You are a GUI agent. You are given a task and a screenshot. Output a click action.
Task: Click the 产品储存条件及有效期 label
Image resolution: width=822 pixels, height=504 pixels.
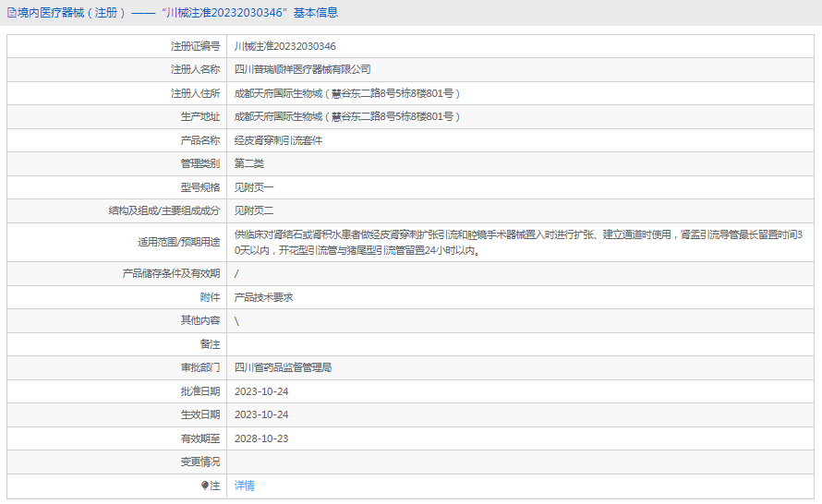point(171,273)
